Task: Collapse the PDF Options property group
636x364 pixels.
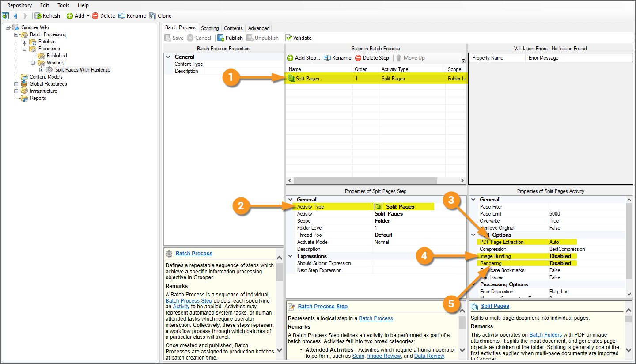Action: 473,235
